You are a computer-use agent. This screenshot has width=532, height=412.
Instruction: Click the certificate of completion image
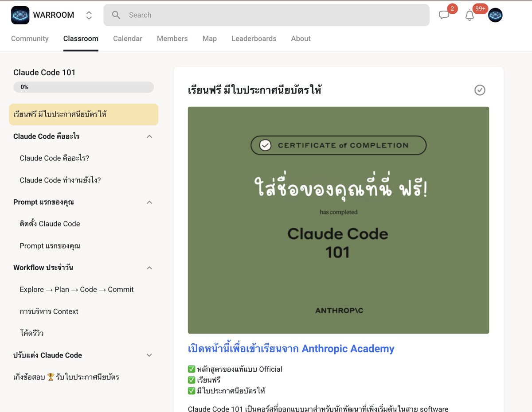(338, 220)
